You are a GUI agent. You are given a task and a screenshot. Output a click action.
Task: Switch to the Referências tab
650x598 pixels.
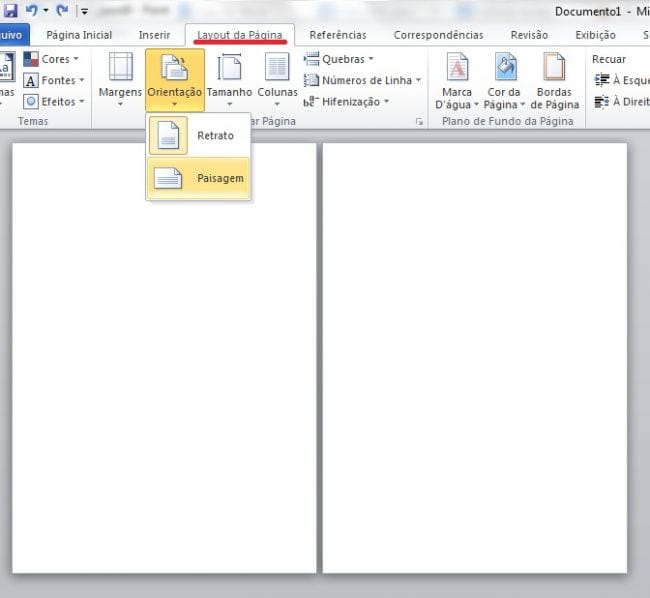tap(338, 35)
